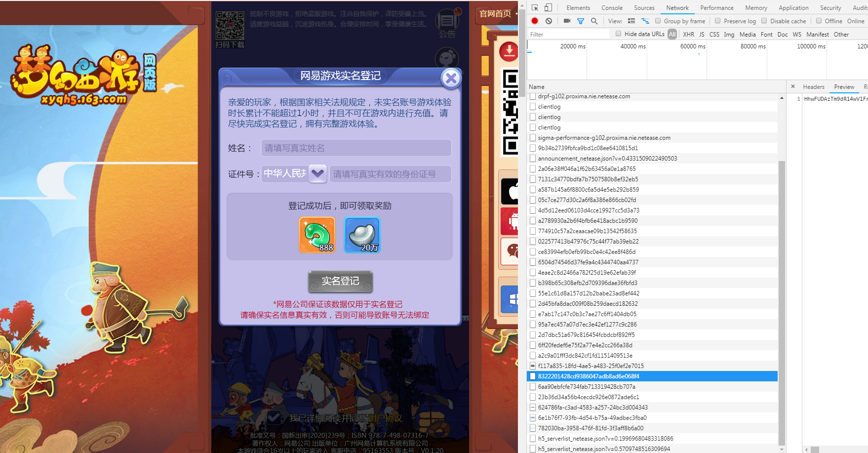Switch to the Application tab
The width and height of the screenshot is (868, 453).
tap(794, 8)
